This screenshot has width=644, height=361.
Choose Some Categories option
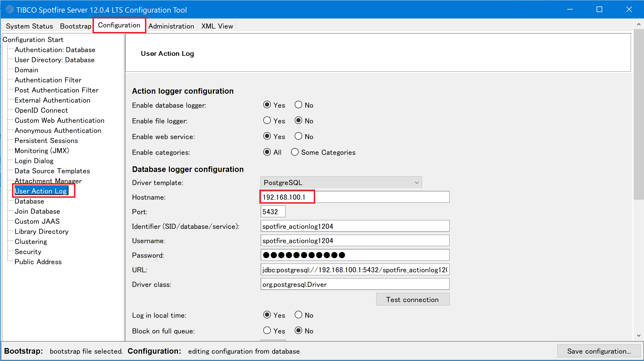[x=295, y=152]
